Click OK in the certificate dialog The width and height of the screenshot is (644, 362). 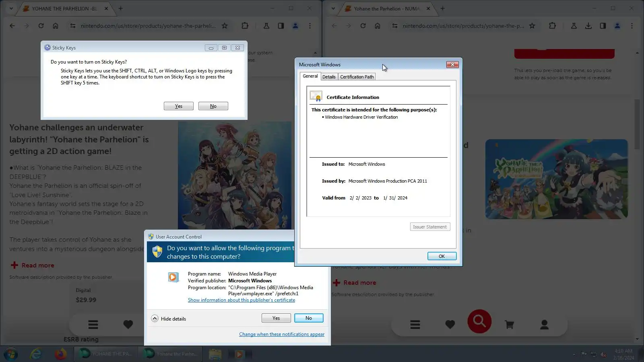coord(442,256)
